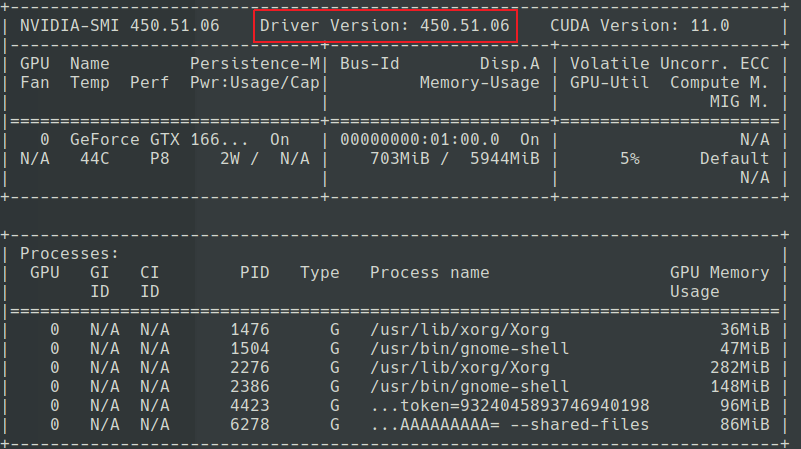This screenshot has height=449, width=801.
Task: Click the 703MiB / 5944MiB memory usage
Action: point(455,159)
